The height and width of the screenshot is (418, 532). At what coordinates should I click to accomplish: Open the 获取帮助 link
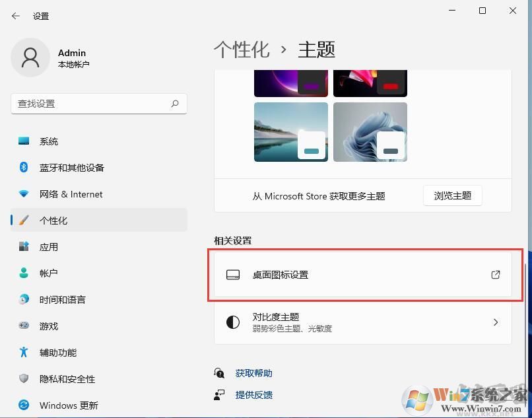pos(253,372)
